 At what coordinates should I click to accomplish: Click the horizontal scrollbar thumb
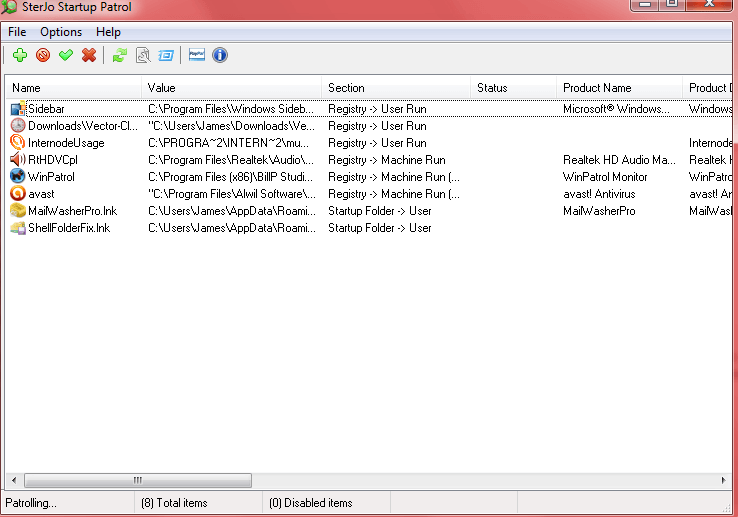pos(138,480)
